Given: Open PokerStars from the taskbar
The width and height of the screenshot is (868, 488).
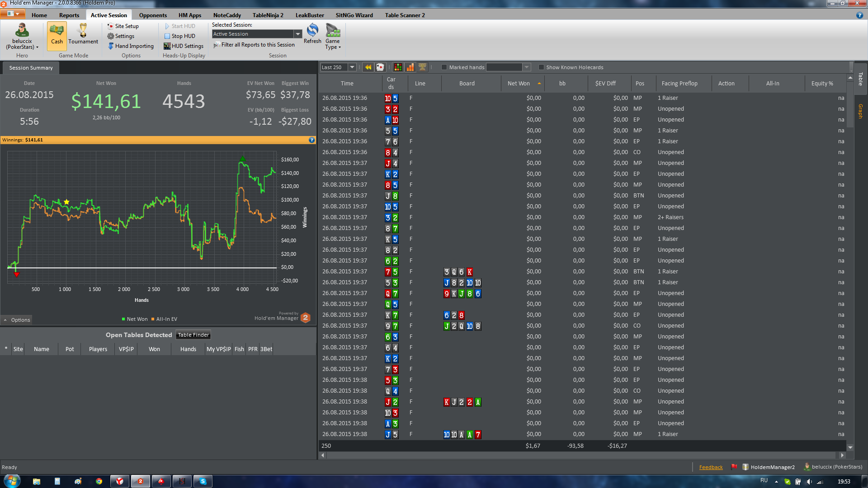Looking at the screenshot, I should tap(161, 481).
